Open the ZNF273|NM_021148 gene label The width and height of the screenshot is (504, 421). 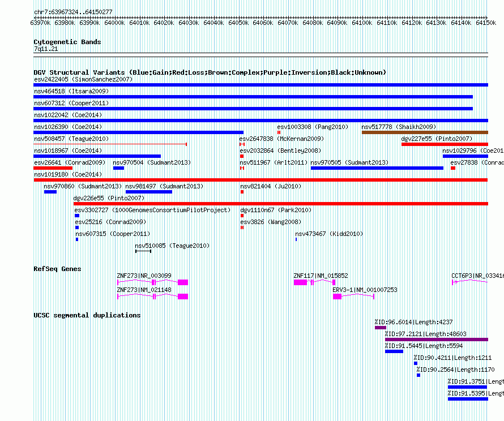tap(144, 290)
